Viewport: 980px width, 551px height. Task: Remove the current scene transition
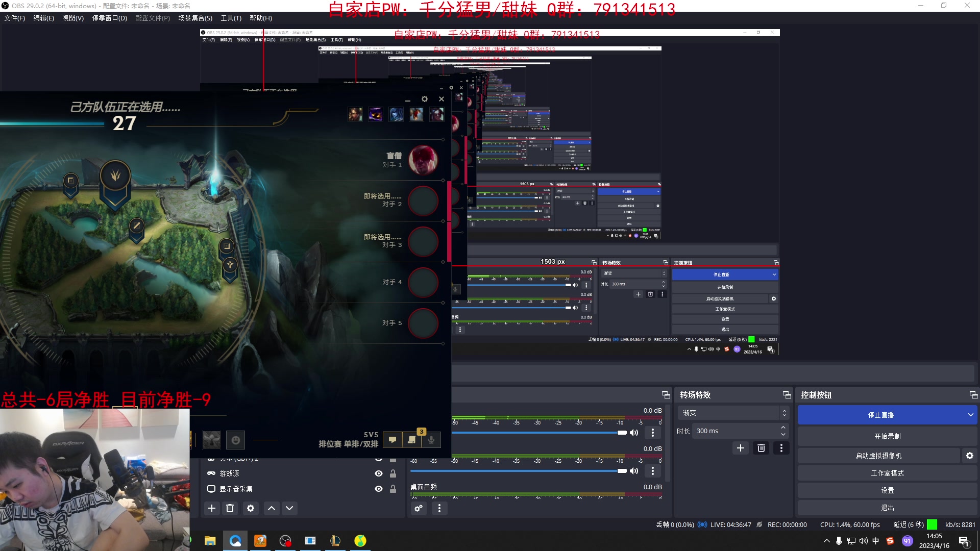[761, 448]
